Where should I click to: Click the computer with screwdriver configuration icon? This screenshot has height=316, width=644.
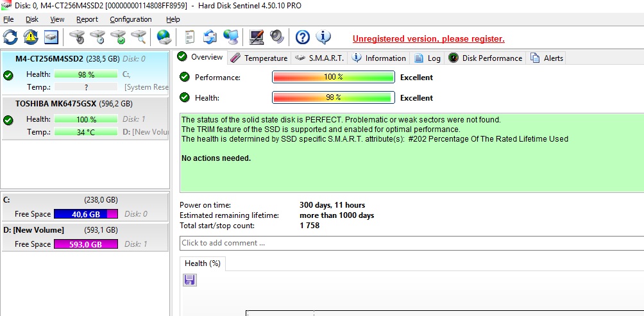click(x=257, y=37)
